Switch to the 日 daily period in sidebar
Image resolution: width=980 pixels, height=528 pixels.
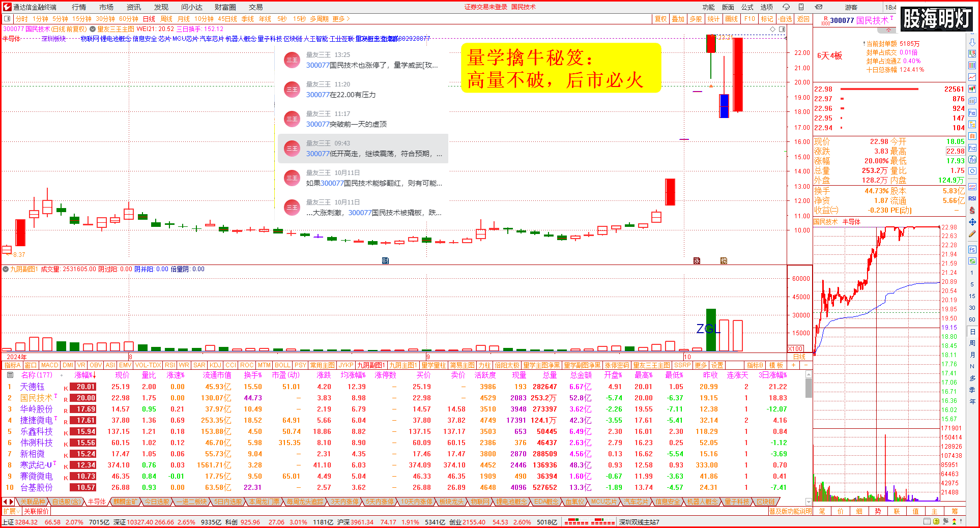click(x=972, y=332)
